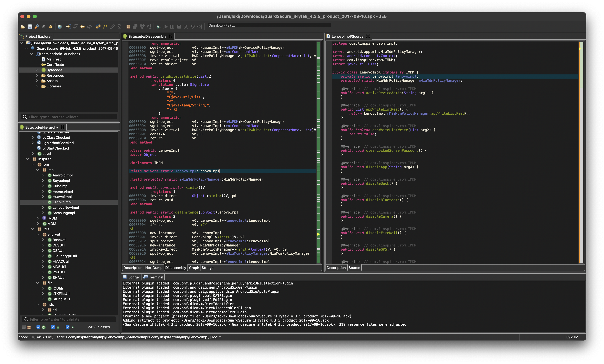Enable the packages filter checkbox in hierarchy
604x364 pixels.
24,327
